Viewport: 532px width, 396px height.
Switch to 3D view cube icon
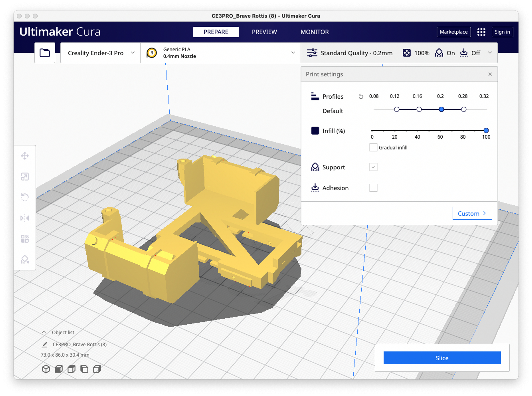(x=46, y=369)
